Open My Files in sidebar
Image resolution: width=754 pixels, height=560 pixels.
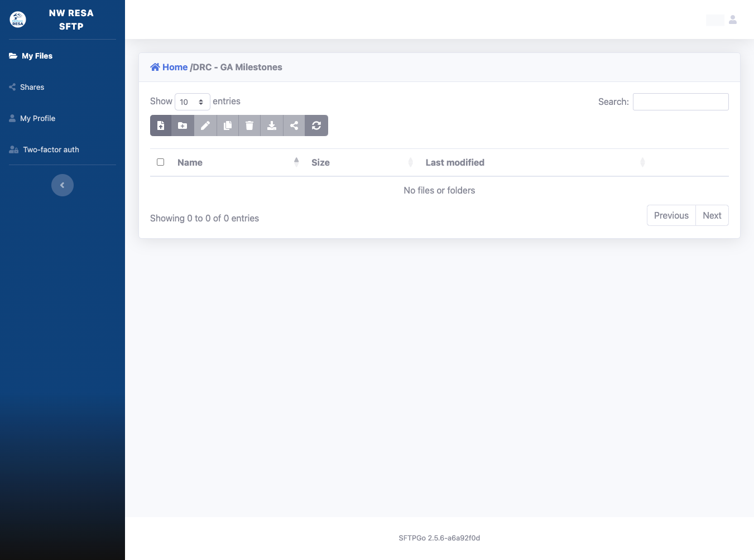(x=31, y=56)
